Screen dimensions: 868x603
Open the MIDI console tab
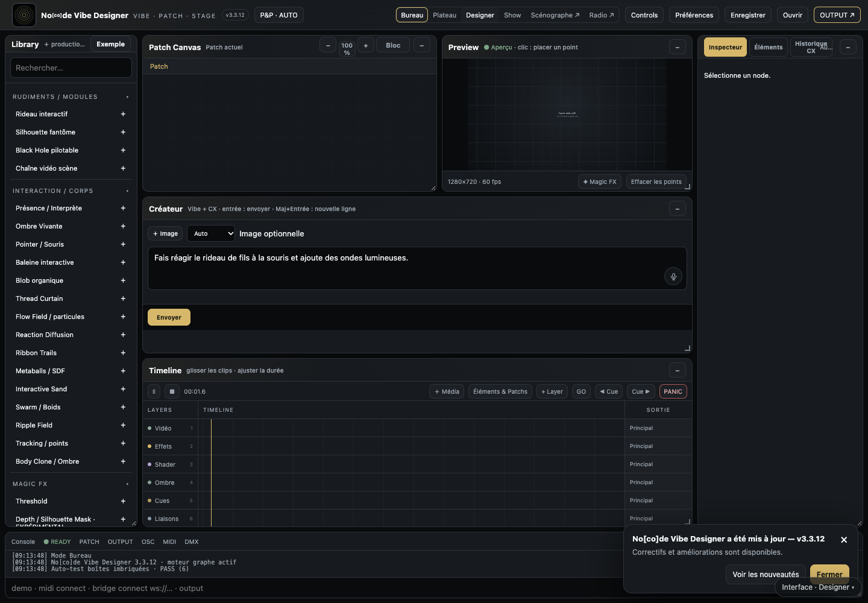click(169, 541)
